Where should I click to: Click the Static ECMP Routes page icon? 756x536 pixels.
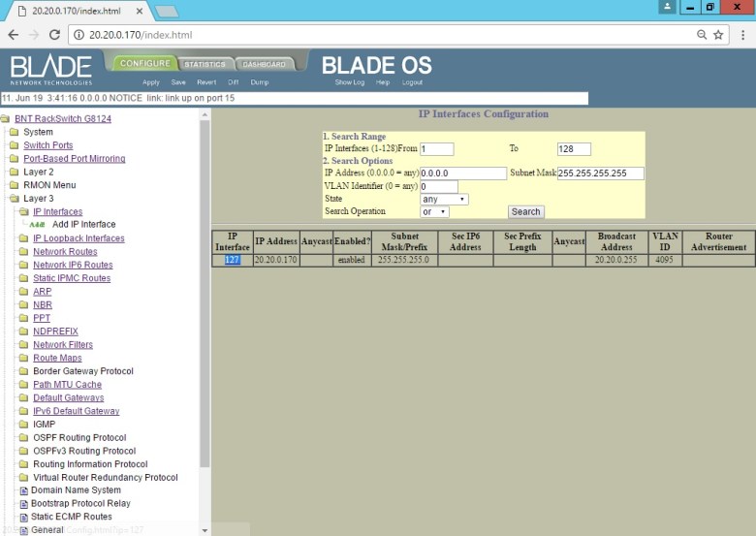click(x=23, y=518)
